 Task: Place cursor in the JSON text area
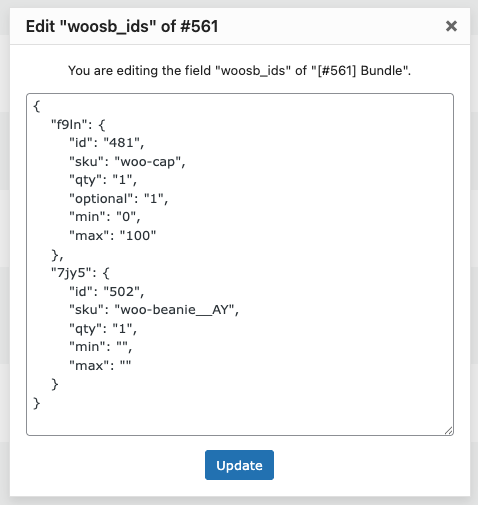tap(240, 264)
